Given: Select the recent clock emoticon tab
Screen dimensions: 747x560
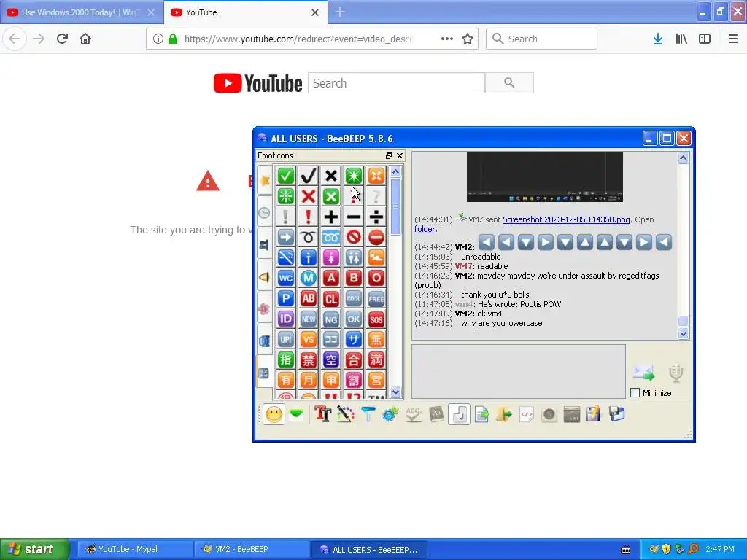Looking at the screenshot, I should click(264, 213).
